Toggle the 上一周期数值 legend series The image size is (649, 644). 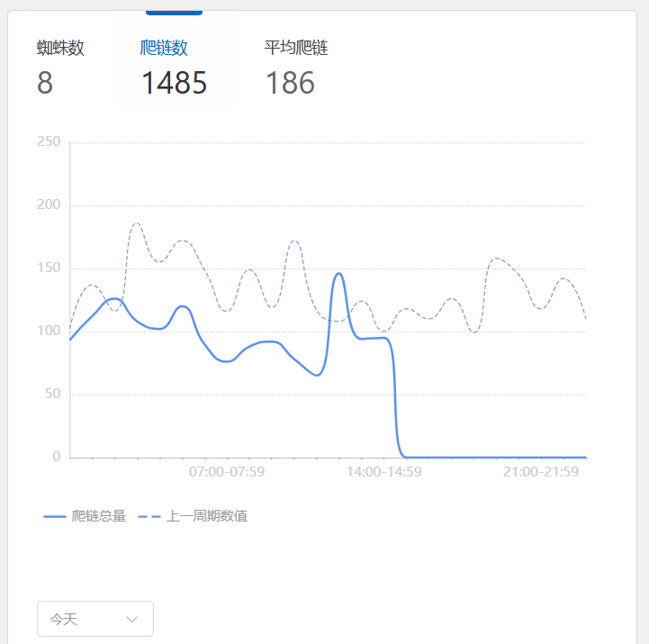tap(193, 516)
